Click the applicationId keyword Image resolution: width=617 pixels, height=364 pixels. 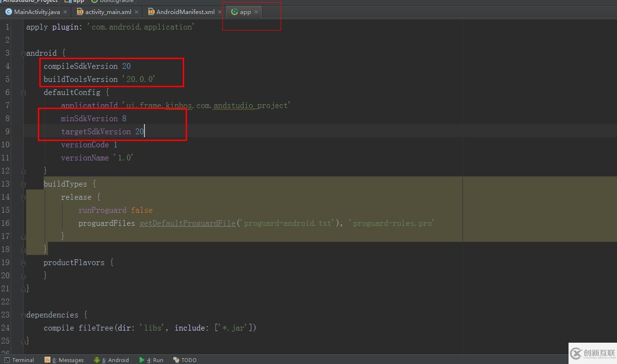click(x=89, y=106)
